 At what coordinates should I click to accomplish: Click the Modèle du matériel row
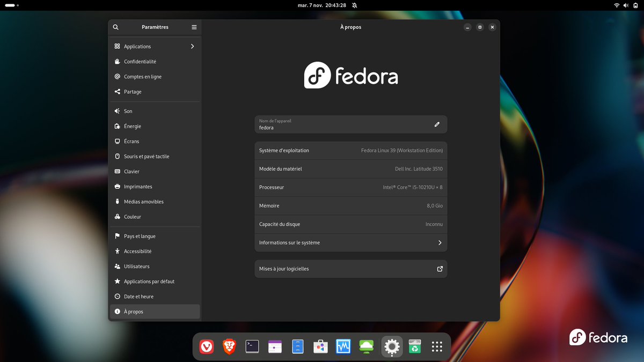(x=351, y=169)
